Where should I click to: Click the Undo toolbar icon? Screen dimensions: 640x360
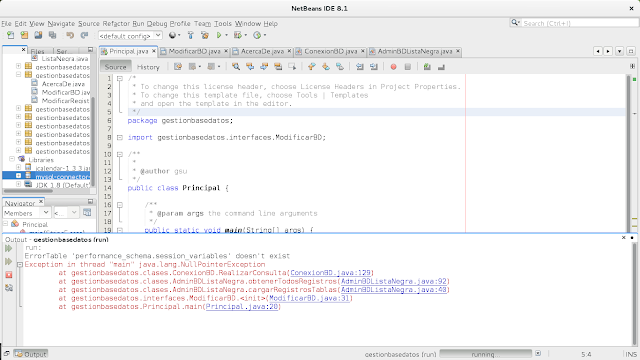click(70, 35)
